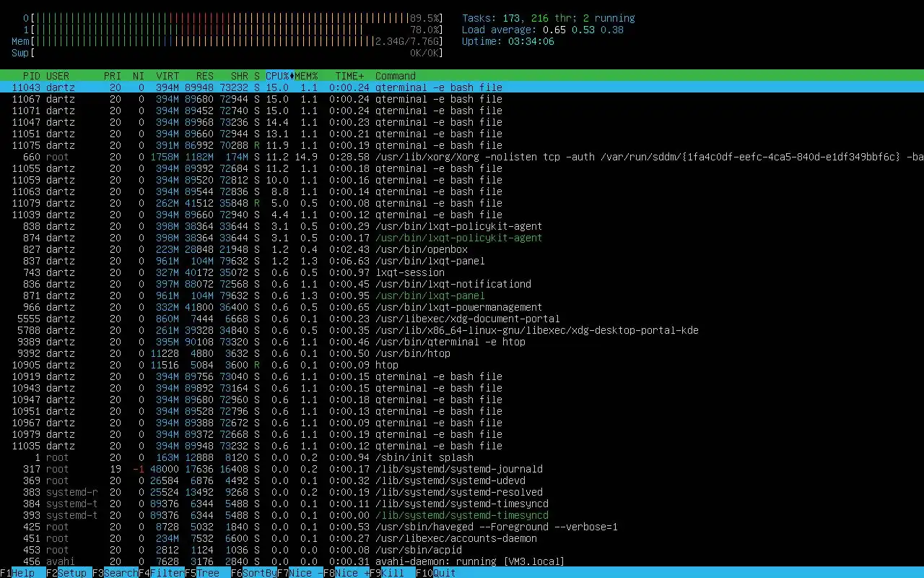The image size is (924, 578).
Task: Click the Tasks counter text
Action: 549,18
